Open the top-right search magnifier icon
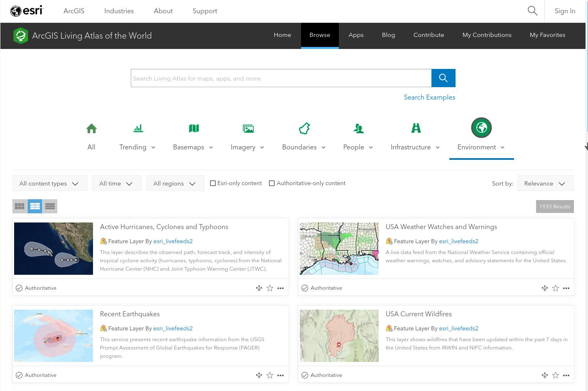This screenshot has width=588, height=391. [532, 11]
